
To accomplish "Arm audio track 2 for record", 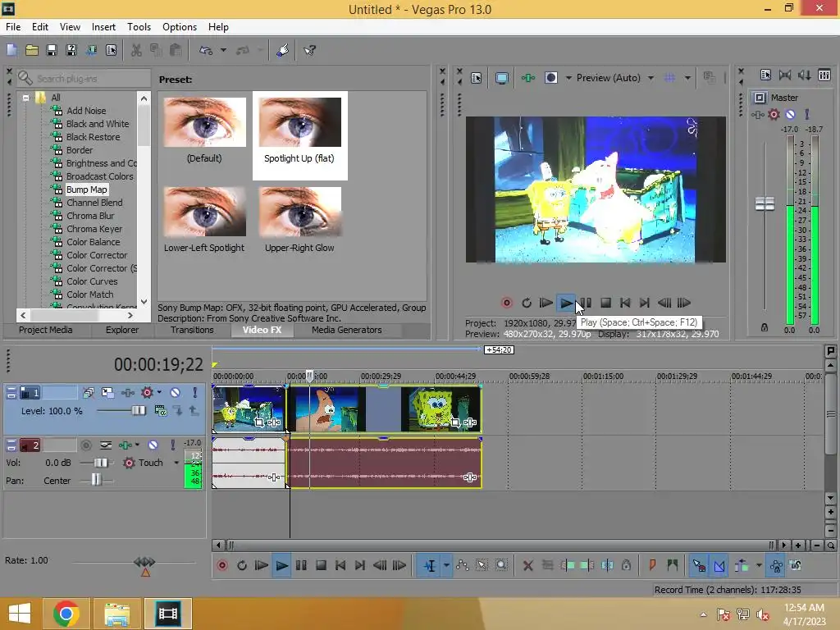I will tap(85, 445).
